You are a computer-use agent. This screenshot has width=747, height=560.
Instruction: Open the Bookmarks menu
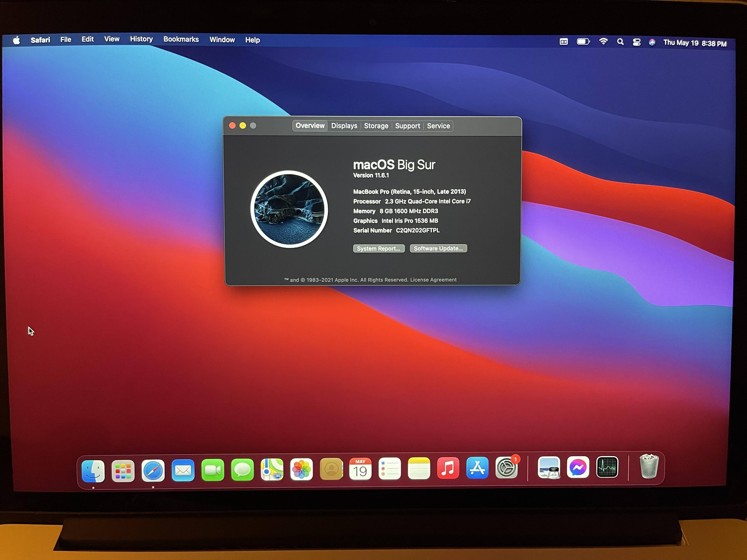(x=181, y=39)
